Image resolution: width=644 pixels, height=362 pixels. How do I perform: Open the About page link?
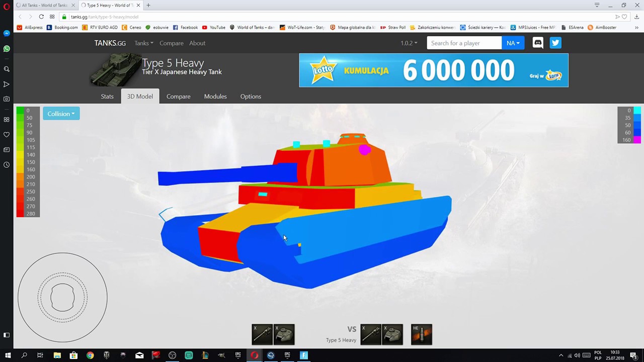pyautogui.click(x=197, y=43)
